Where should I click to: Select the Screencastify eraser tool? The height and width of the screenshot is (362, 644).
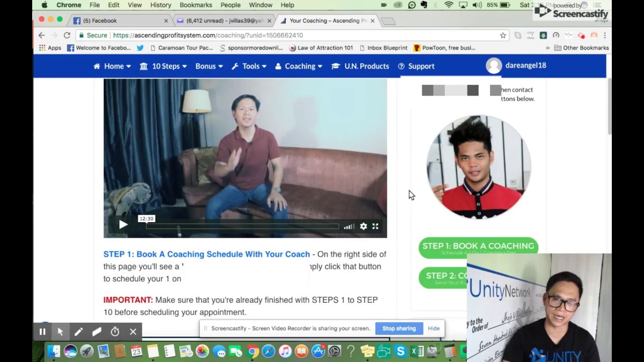coord(97,332)
